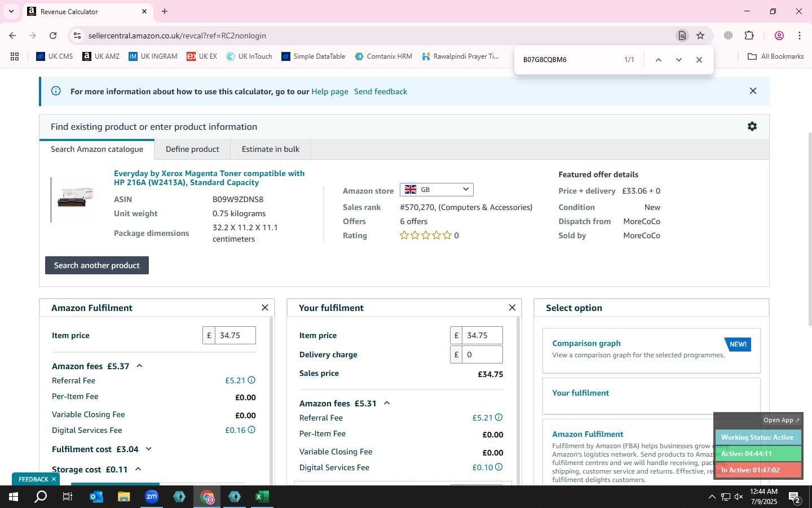Open Chrome three-dot menu
Image resolution: width=812 pixels, height=508 pixels.
pyautogui.click(x=800, y=36)
